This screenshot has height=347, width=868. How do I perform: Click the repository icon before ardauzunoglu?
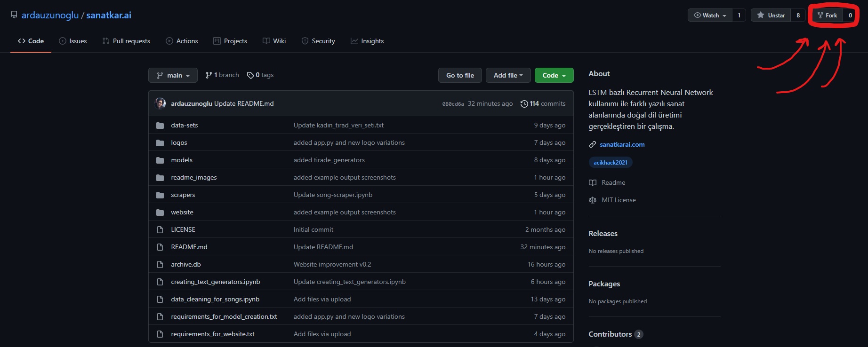tap(14, 15)
